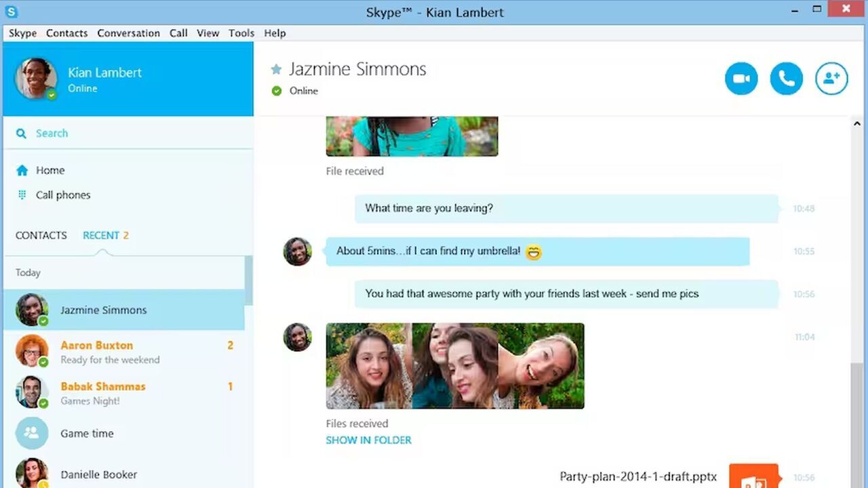The width and height of the screenshot is (868, 488).
Task: Click the Call phones dial pad icon
Action: click(x=22, y=195)
